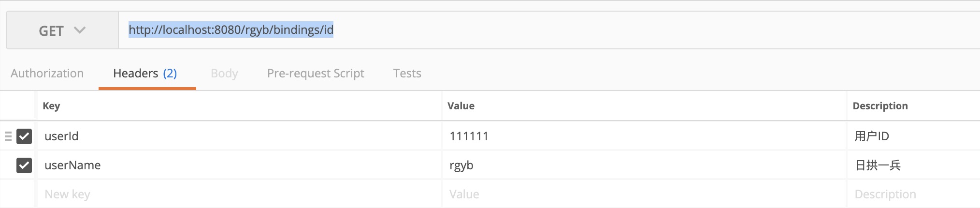
Task: Uncheck the userId header checkbox
Action: coord(24,136)
